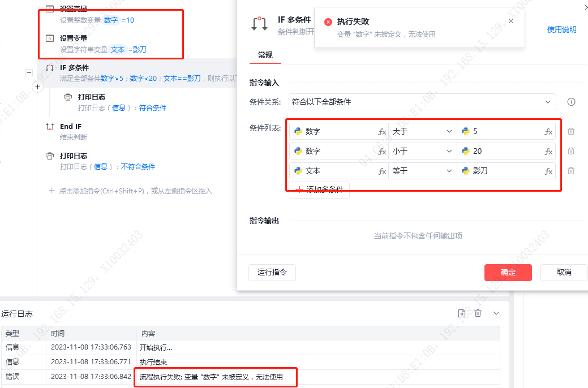Open the 小于 operator dropdown
The height and width of the screenshot is (388, 588).
[422, 151]
